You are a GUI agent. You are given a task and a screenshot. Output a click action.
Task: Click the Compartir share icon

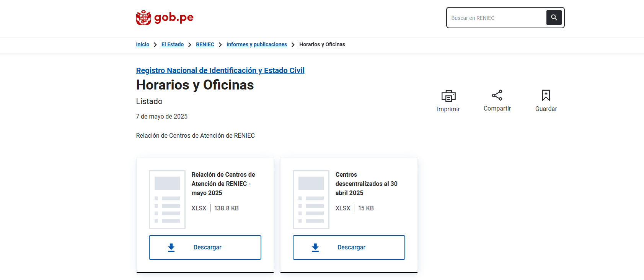(x=497, y=95)
